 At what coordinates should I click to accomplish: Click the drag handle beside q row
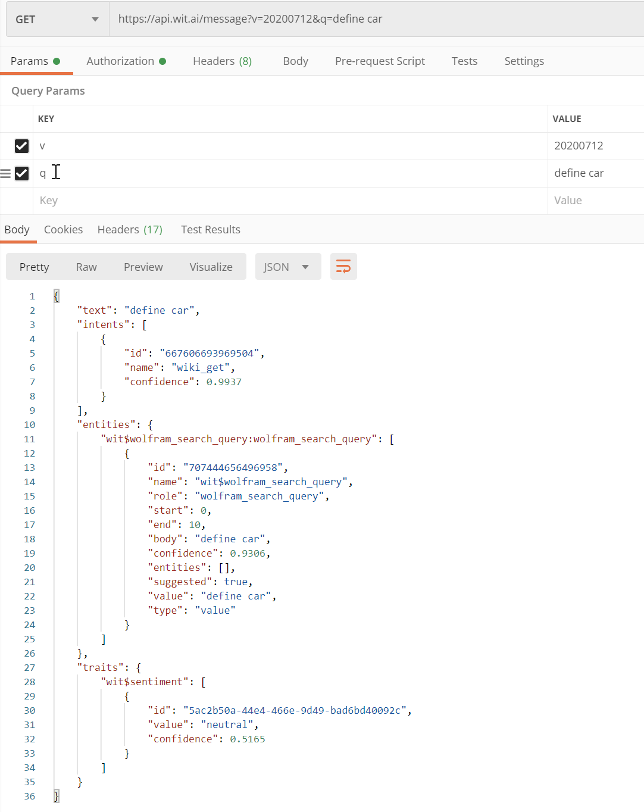coord(5,173)
